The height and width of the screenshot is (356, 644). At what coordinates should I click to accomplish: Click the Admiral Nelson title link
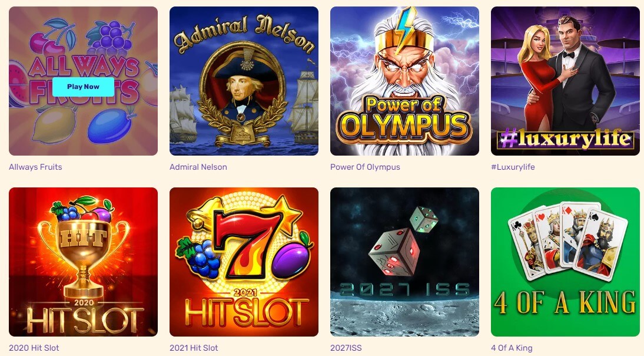[198, 167]
